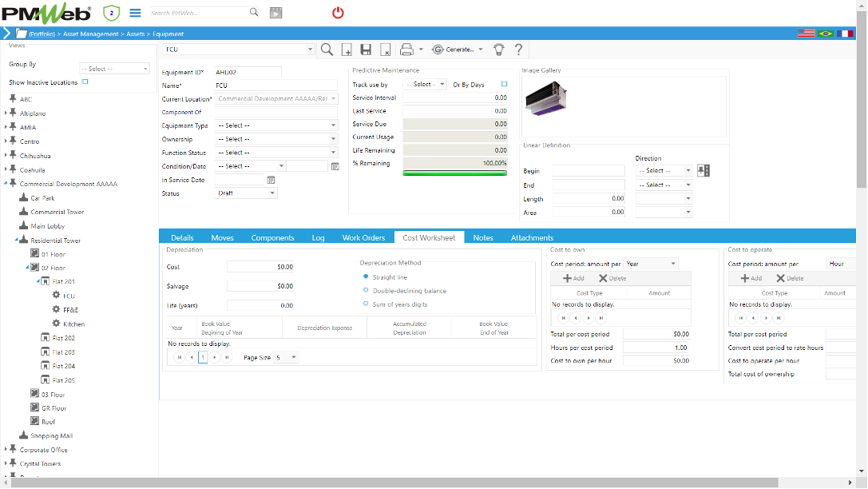The image size is (868, 489).
Task: Click the search magnifier in PMWeb search
Action: [254, 12]
